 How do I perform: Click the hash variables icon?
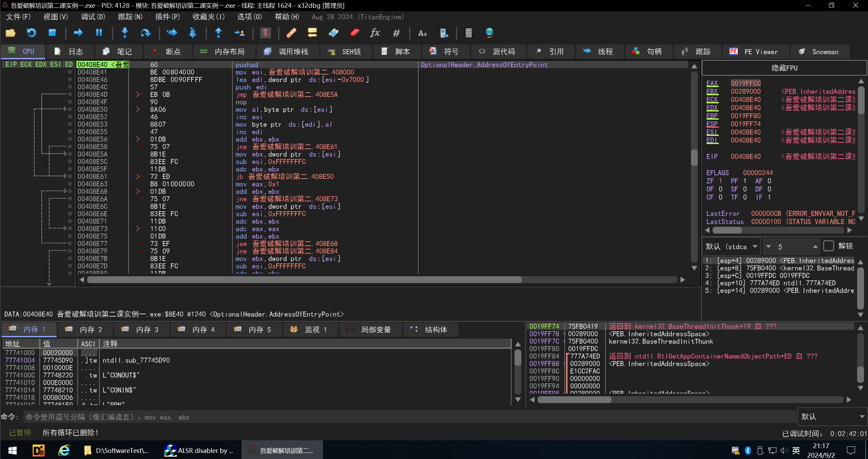point(396,33)
